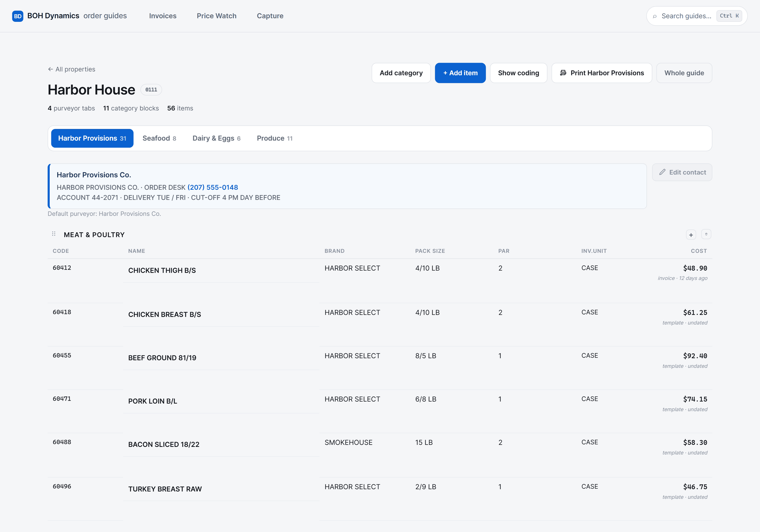This screenshot has height=532, width=760.
Task: Click the COST column header
Action: coord(699,251)
